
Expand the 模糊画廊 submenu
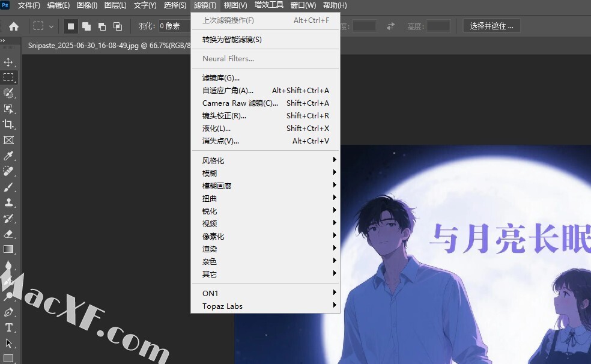click(x=265, y=186)
